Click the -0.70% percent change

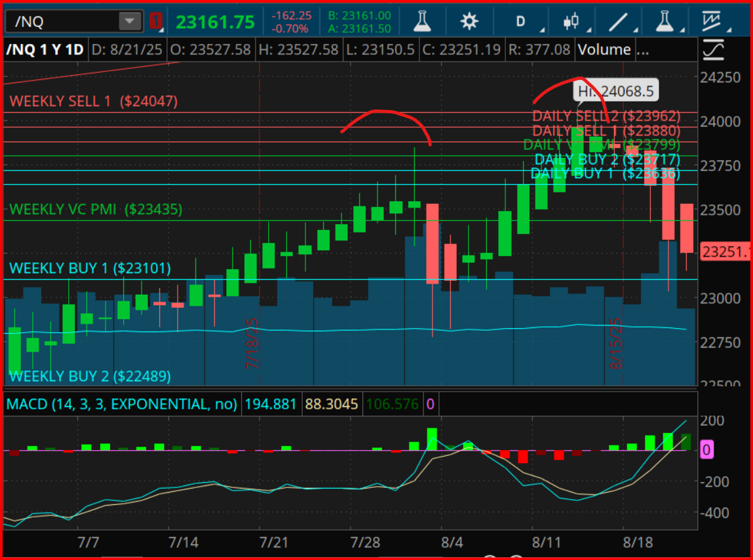coord(290,29)
